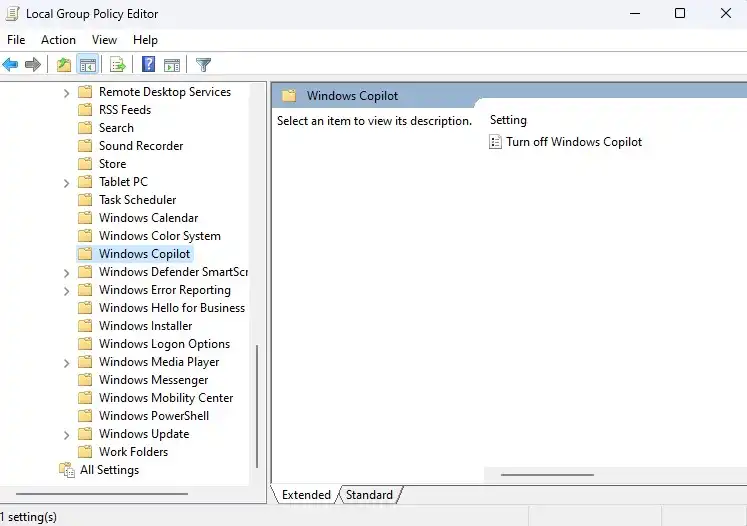Click the Windows PowerShell folder icon
Image resolution: width=747 pixels, height=526 pixels.
(85, 416)
